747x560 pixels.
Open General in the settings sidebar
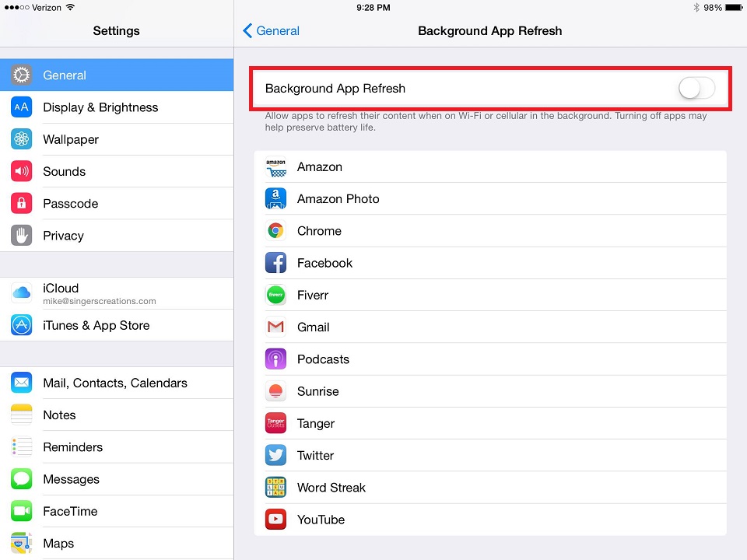(117, 75)
